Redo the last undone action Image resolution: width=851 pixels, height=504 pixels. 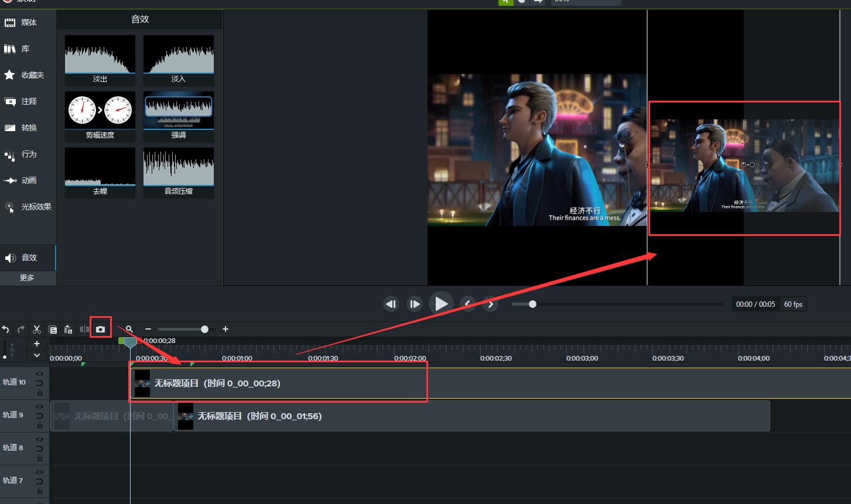pos(21,330)
